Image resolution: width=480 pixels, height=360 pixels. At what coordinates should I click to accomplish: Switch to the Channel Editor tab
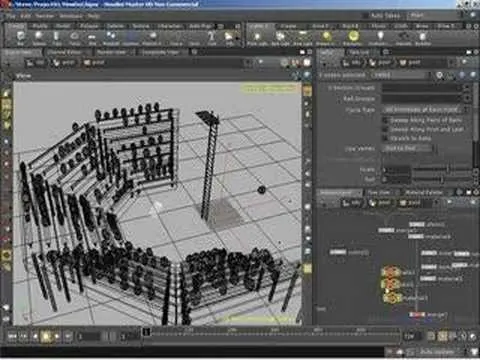(64, 52)
